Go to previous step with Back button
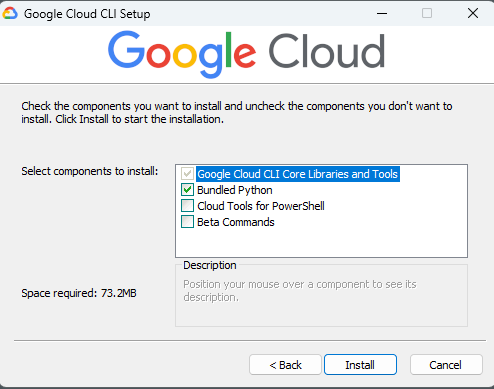Image resolution: width=494 pixels, height=389 pixels. coord(285,365)
